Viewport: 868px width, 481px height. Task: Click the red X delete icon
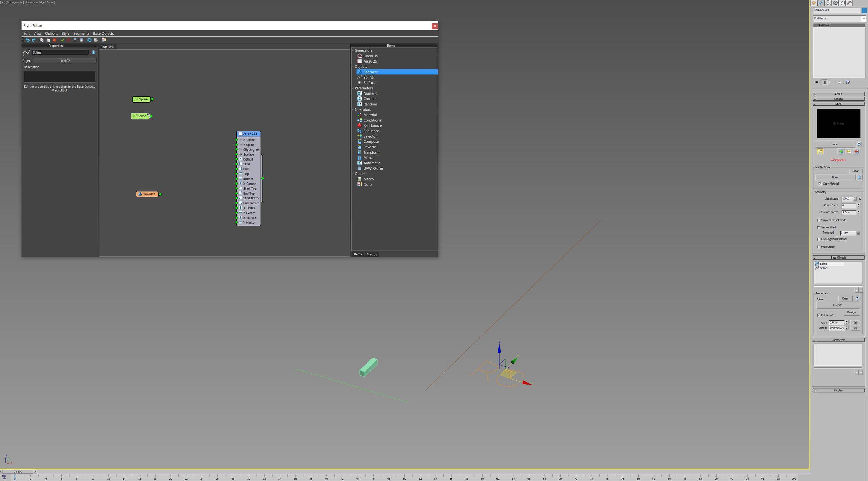click(55, 40)
